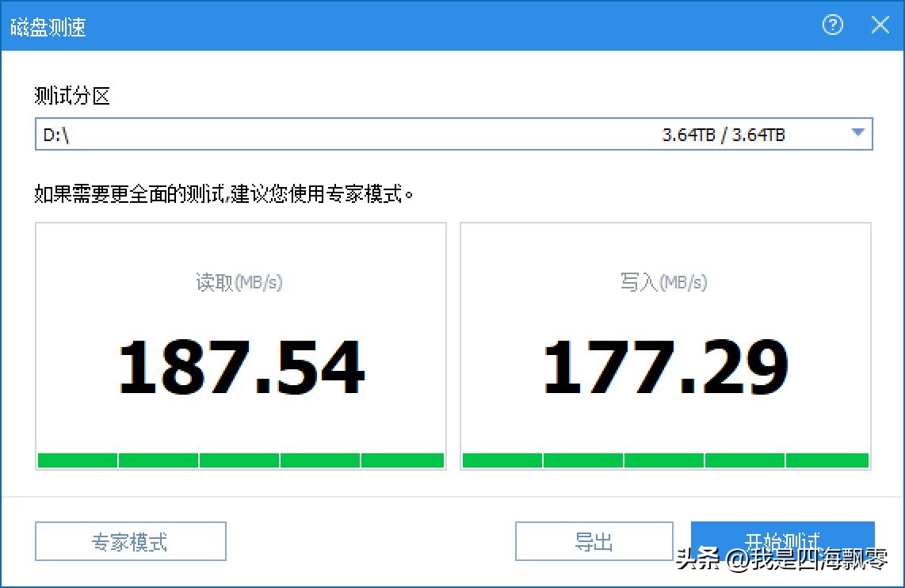
Task: Click the 导出 export button
Action: point(594,540)
